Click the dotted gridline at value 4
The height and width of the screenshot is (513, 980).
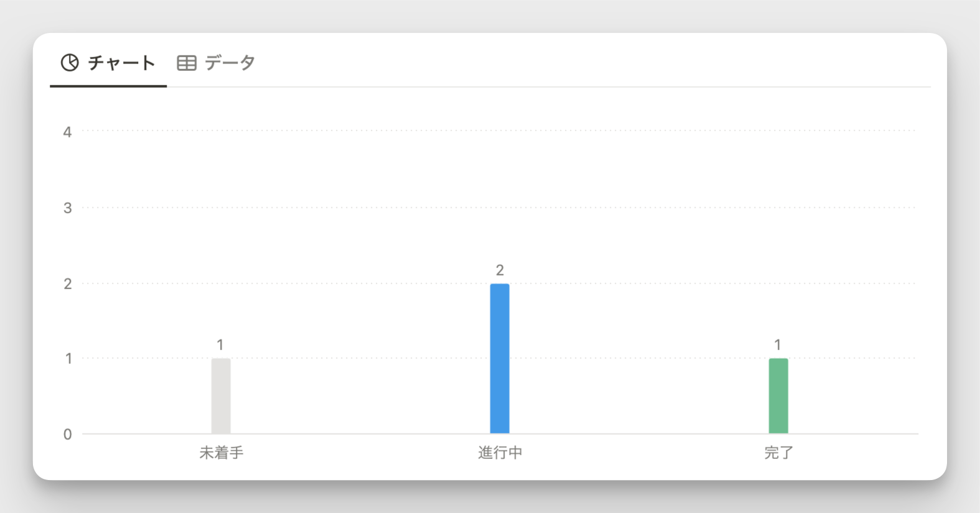pyautogui.click(x=500, y=131)
